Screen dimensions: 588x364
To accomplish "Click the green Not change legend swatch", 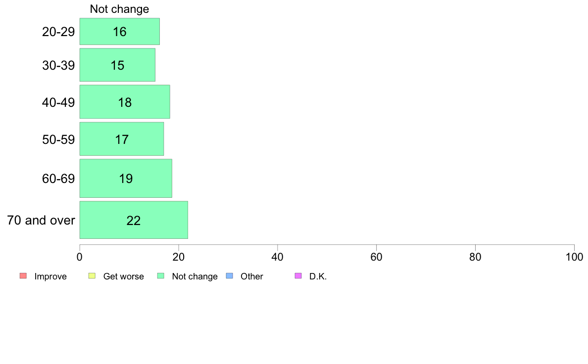I will (x=161, y=276).
